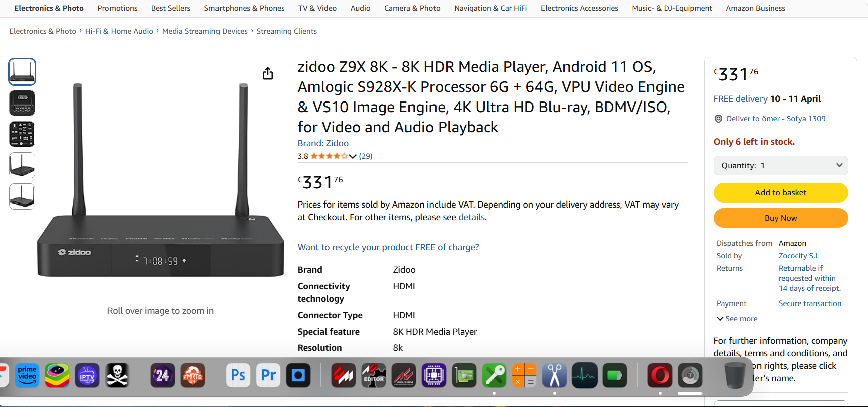Open the Quantity dropdown
The image size is (868, 407).
(x=781, y=166)
